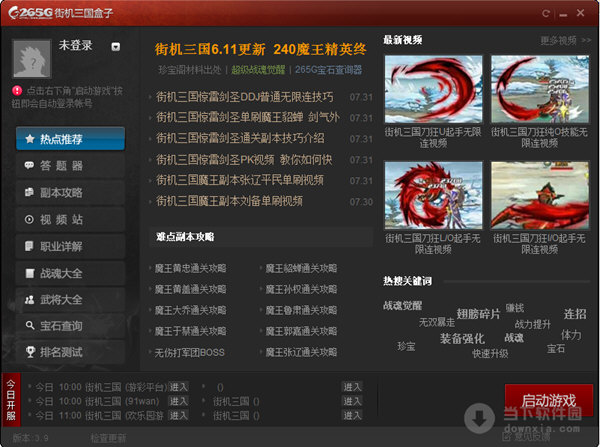Select the 热点推荐 menu item

tap(70, 139)
